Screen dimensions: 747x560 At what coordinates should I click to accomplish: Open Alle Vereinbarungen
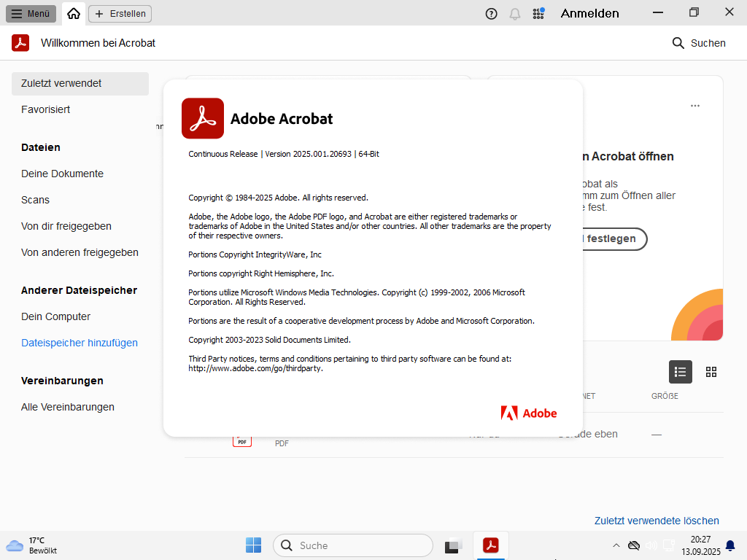pyautogui.click(x=68, y=407)
